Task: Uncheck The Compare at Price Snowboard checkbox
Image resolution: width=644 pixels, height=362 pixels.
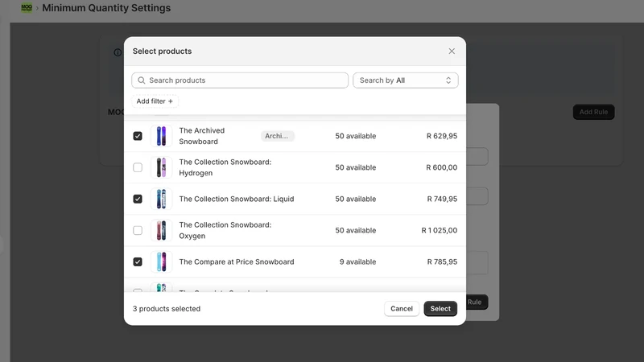Action: click(x=138, y=262)
